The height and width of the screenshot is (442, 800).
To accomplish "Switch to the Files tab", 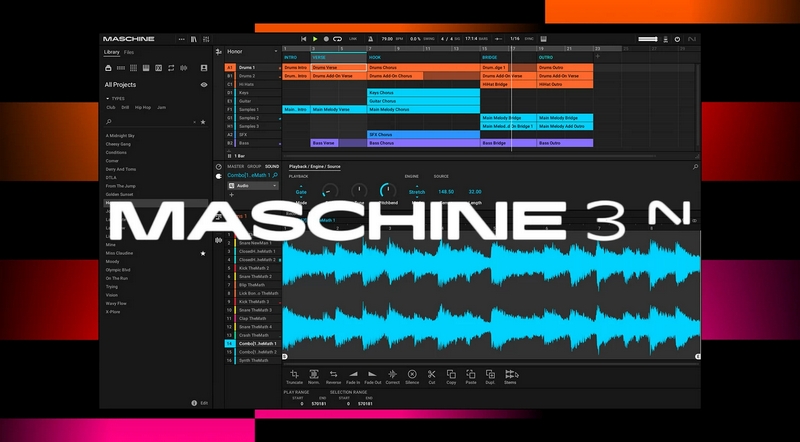I will pyautogui.click(x=129, y=52).
